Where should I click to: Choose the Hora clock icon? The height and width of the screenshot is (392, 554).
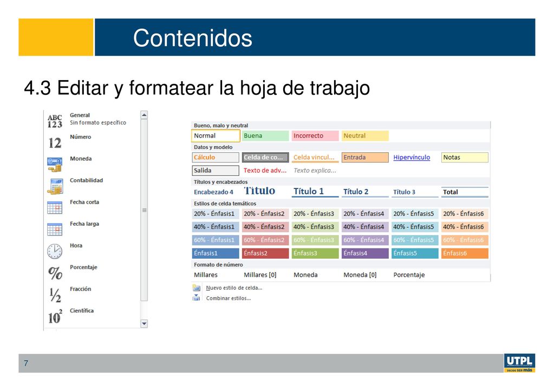(55, 251)
